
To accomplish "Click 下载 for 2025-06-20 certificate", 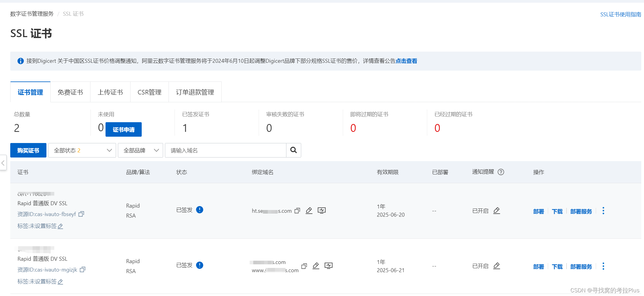I will tap(557, 211).
